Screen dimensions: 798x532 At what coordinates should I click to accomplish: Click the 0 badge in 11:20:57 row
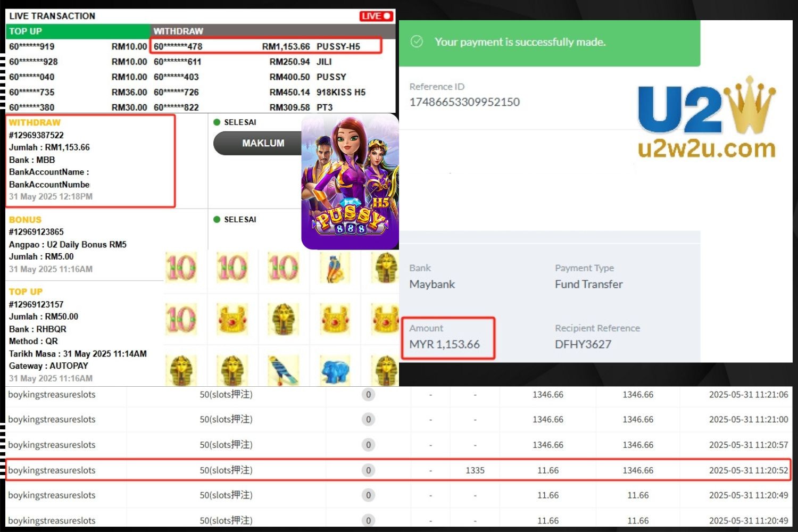coord(368,445)
